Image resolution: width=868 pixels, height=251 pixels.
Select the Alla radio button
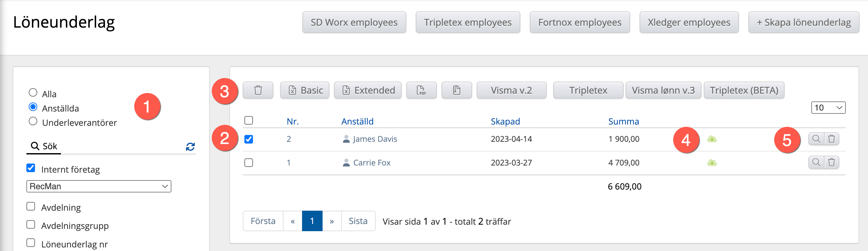pyautogui.click(x=33, y=93)
